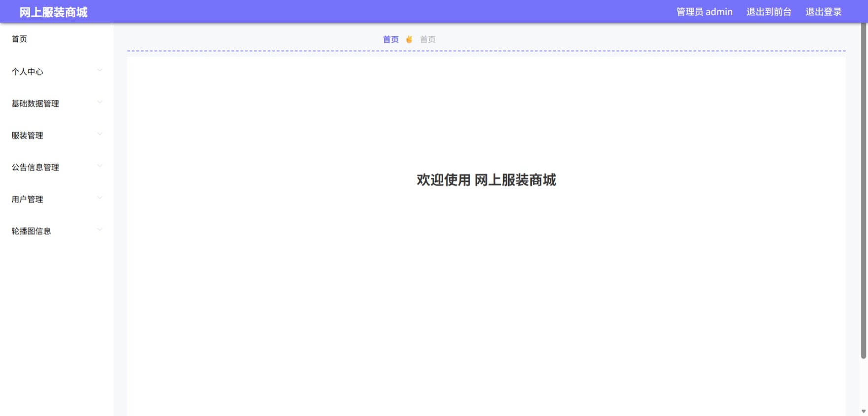This screenshot has width=868, height=416.
Task: Click the gray 首页 breadcrumb item
Action: (x=428, y=39)
